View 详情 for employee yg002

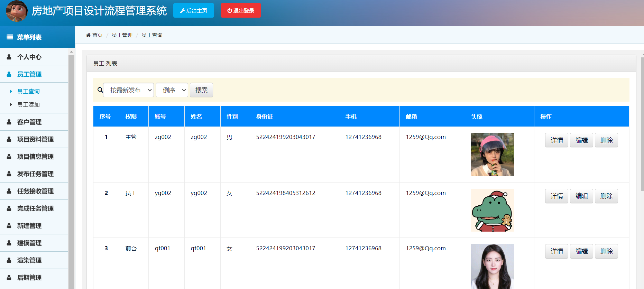coord(556,196)
